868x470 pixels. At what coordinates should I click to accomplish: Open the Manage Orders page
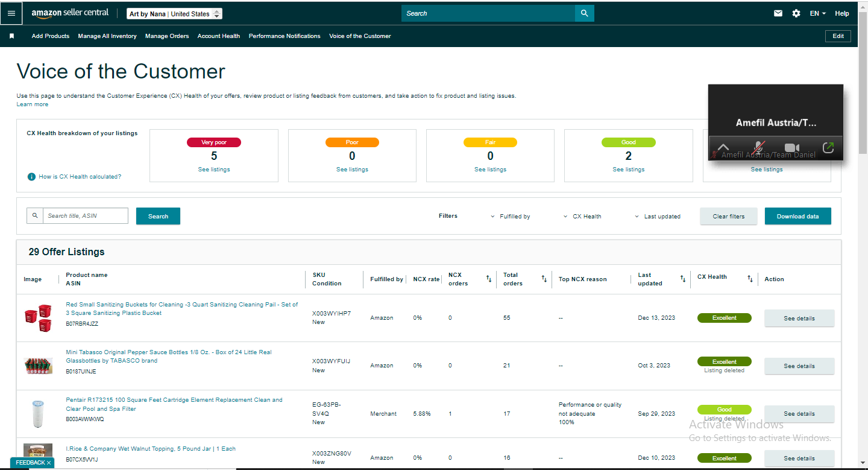click(167, 36)
